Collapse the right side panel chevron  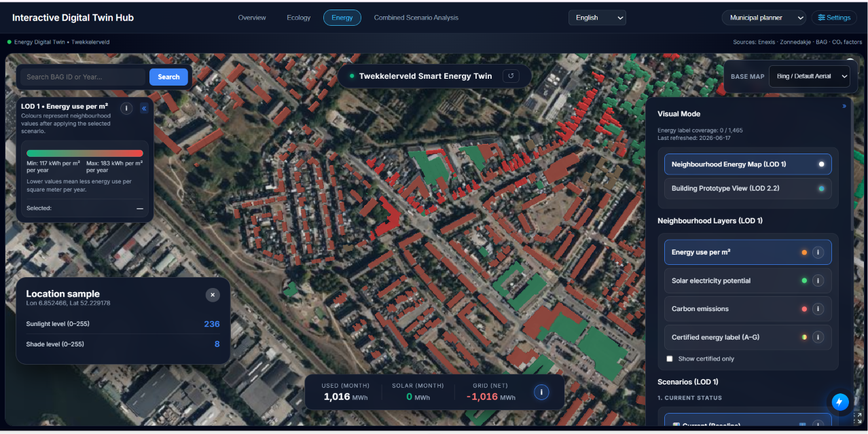pyautogui.click(x=844, y=106)
